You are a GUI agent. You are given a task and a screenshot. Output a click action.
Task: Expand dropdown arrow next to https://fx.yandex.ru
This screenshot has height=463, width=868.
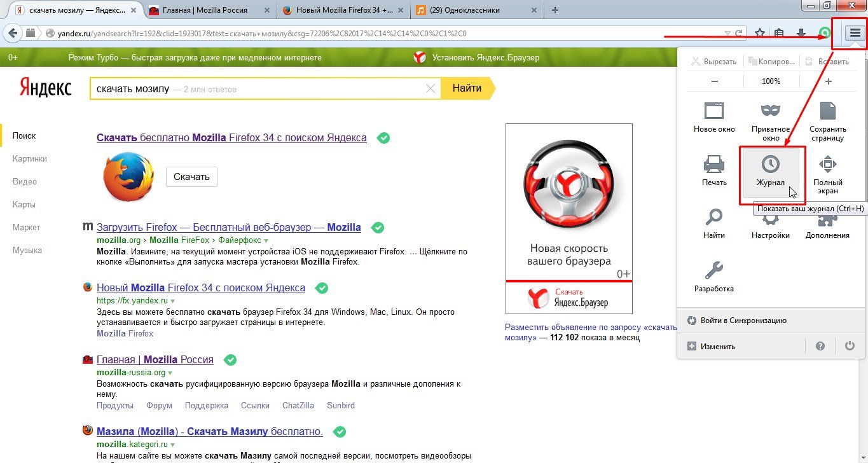click(172, 300)
